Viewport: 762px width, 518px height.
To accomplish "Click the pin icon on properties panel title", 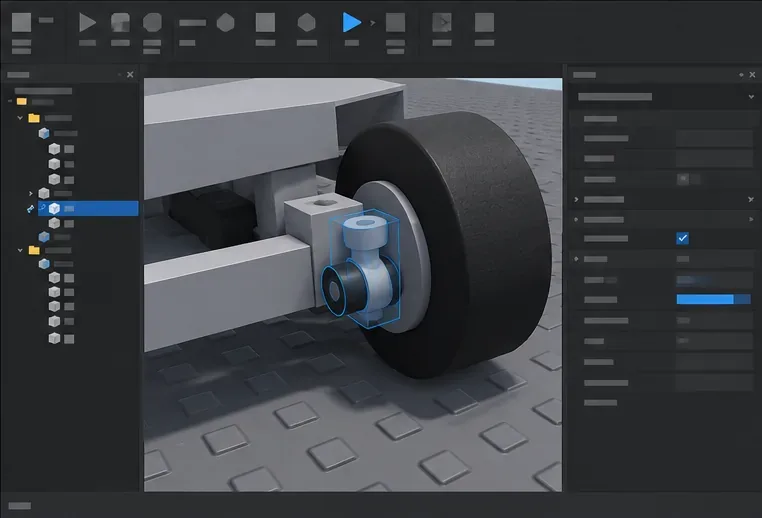I will 741,74.
